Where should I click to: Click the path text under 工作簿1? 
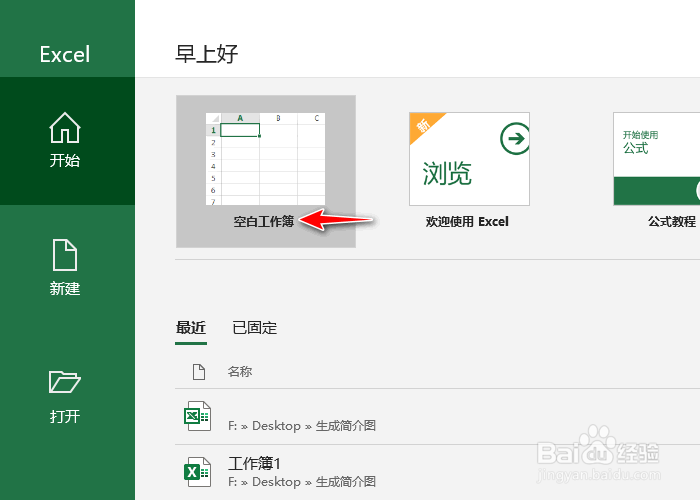(302, 482)
